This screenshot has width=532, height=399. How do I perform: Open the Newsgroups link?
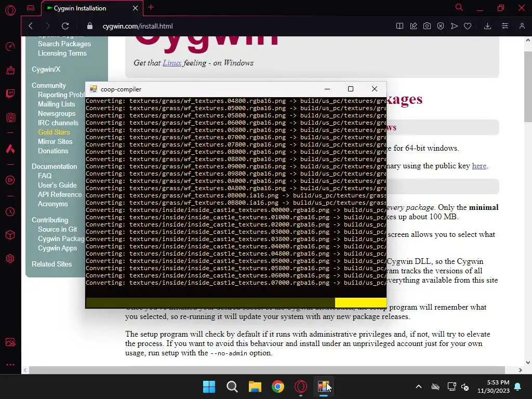tap(57, 113)
